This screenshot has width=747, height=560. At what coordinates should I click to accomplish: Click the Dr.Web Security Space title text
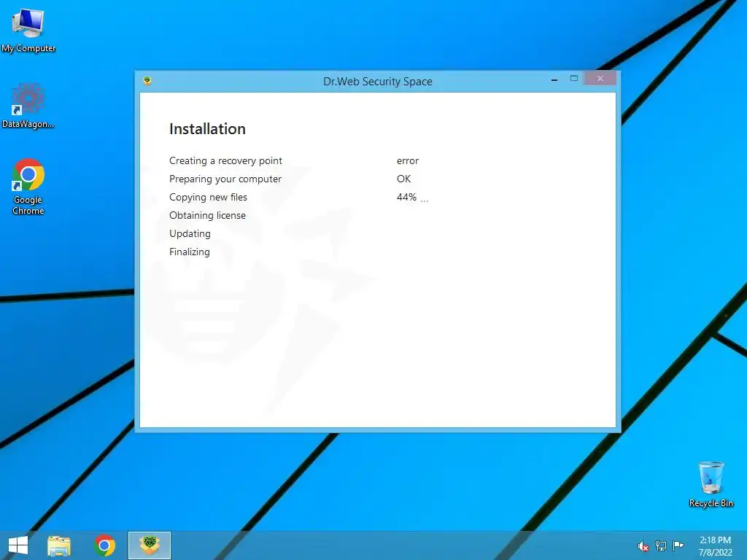(x=378, y=82)
